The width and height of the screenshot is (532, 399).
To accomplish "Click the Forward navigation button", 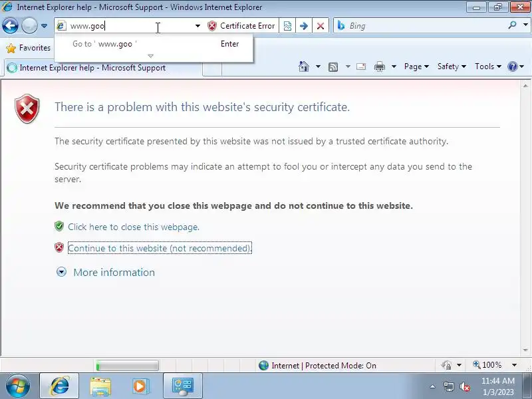I will pos(29,26).
